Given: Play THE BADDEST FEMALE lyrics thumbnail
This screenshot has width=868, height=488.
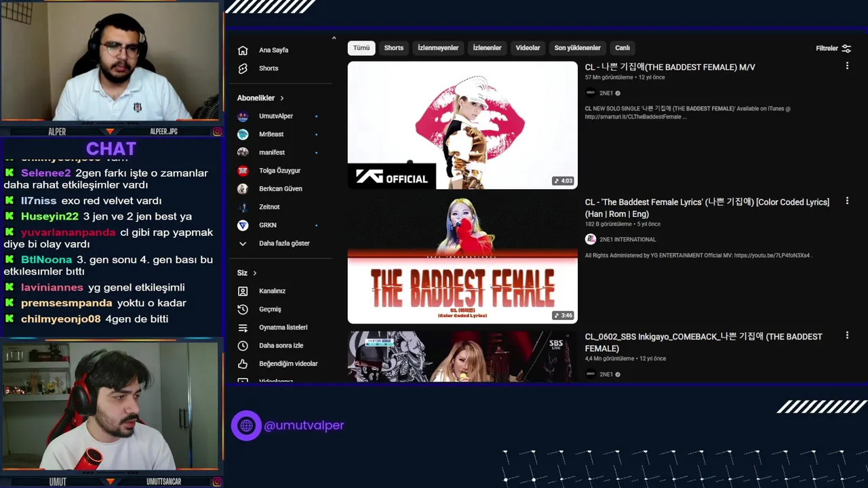Looking at the screenshot, I should coord(462,260).
